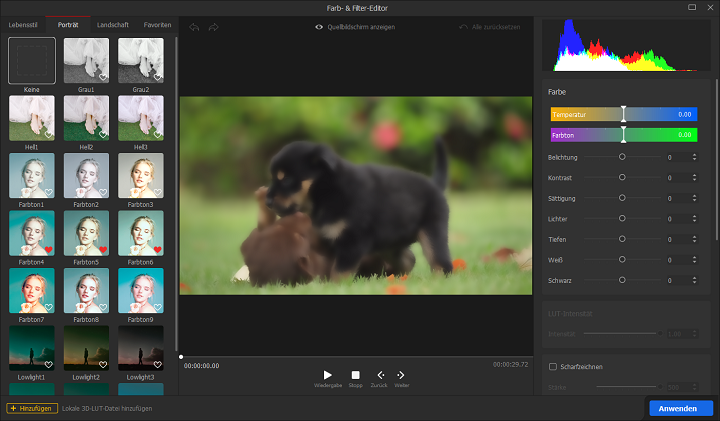Favorite the Farbton1 filter heart
The image size is (720, 421).
click(x=49, y=192)
